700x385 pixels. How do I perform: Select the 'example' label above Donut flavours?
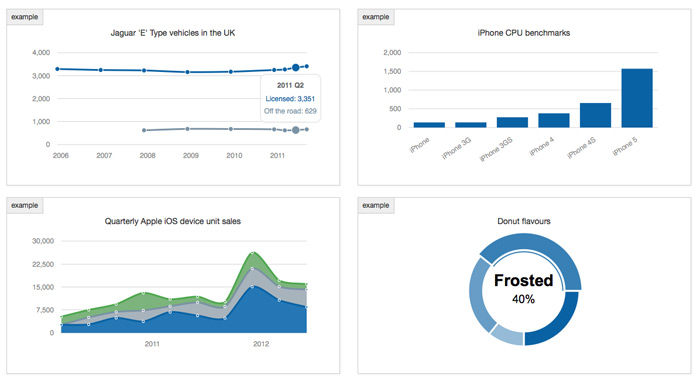point(375,205)
